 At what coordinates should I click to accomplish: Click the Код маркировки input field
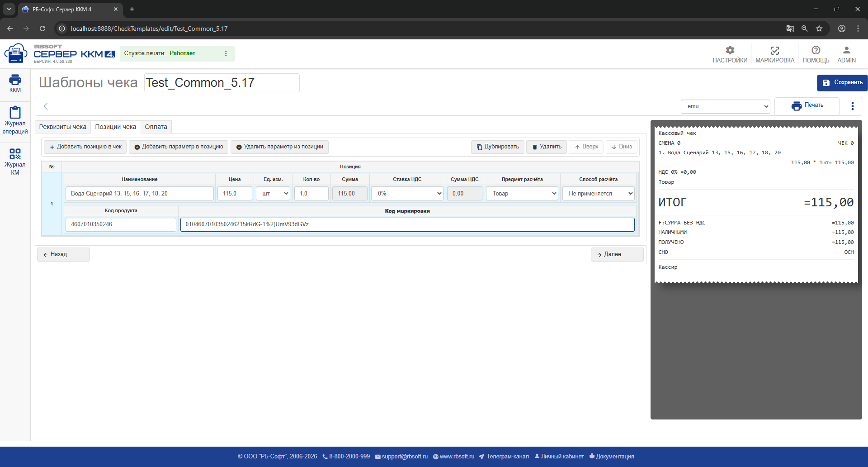[x=407, y=224]
